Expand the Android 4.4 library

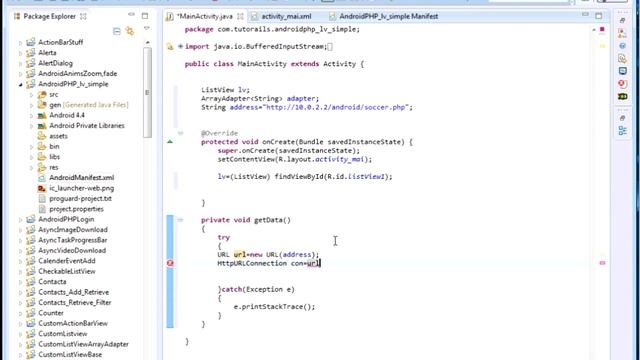pos(31,116)
